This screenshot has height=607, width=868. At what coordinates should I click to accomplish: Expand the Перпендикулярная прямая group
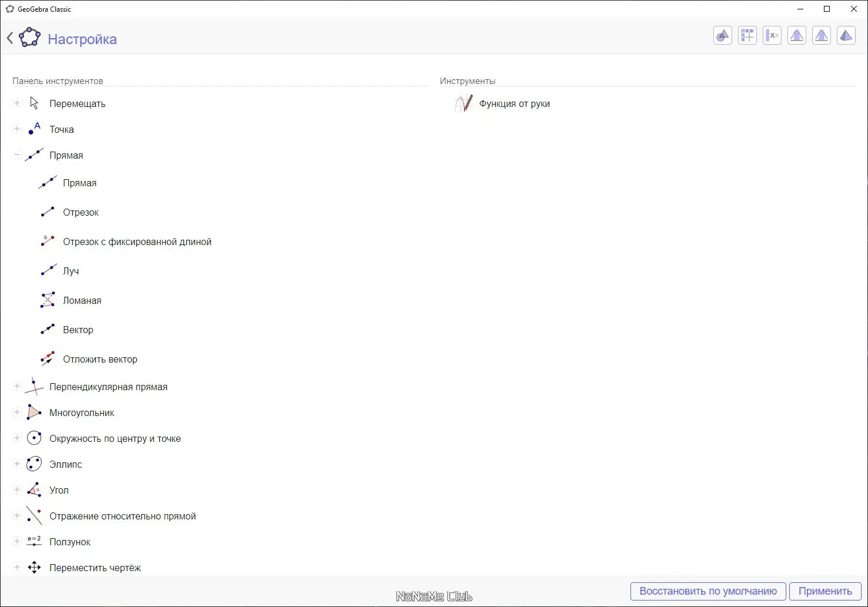[17, 387]
